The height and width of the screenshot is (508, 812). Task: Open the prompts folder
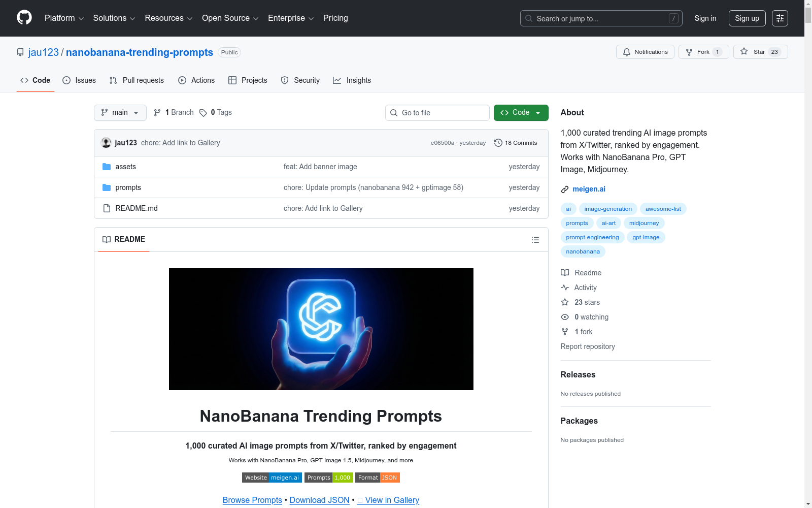click(128, 187)
